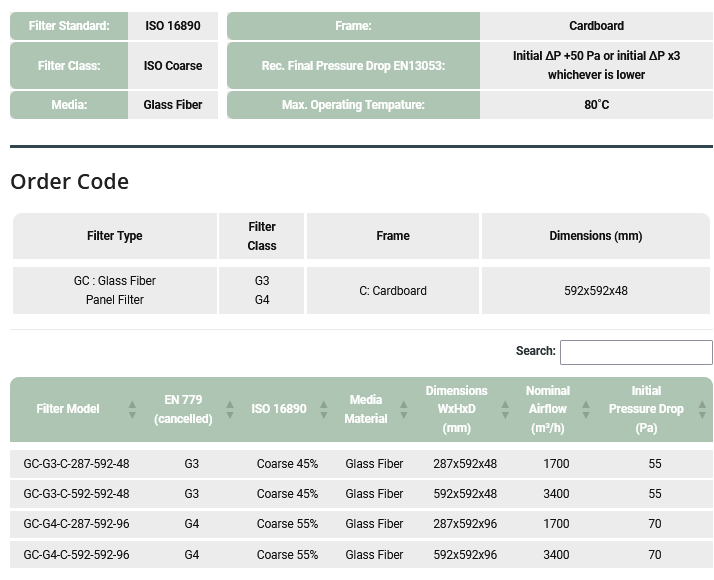Toggle the Media Material sort arrow icon
Image resolution: width=714 pixels, height=580 pixels.
(404, 410)
